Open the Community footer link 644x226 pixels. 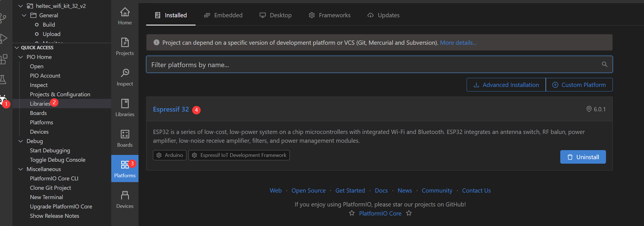437,191
